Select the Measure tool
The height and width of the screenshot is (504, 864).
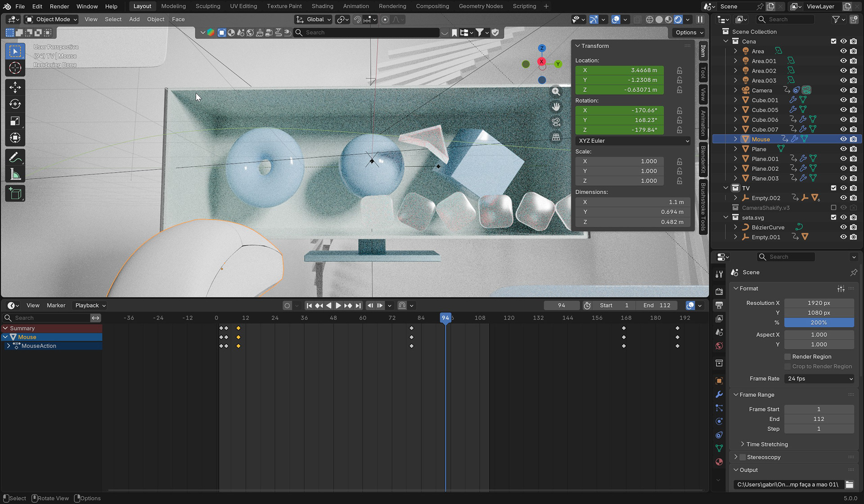15,174
